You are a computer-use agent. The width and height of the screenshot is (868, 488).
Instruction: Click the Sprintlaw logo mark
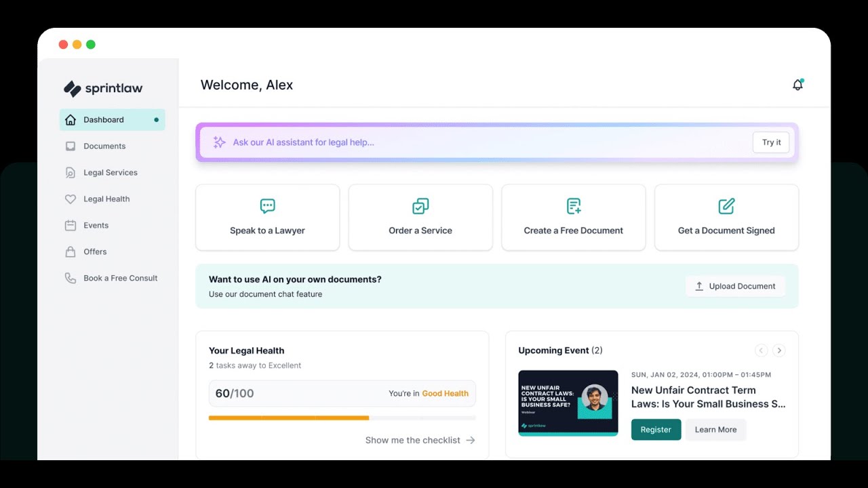tap(72, 89)
